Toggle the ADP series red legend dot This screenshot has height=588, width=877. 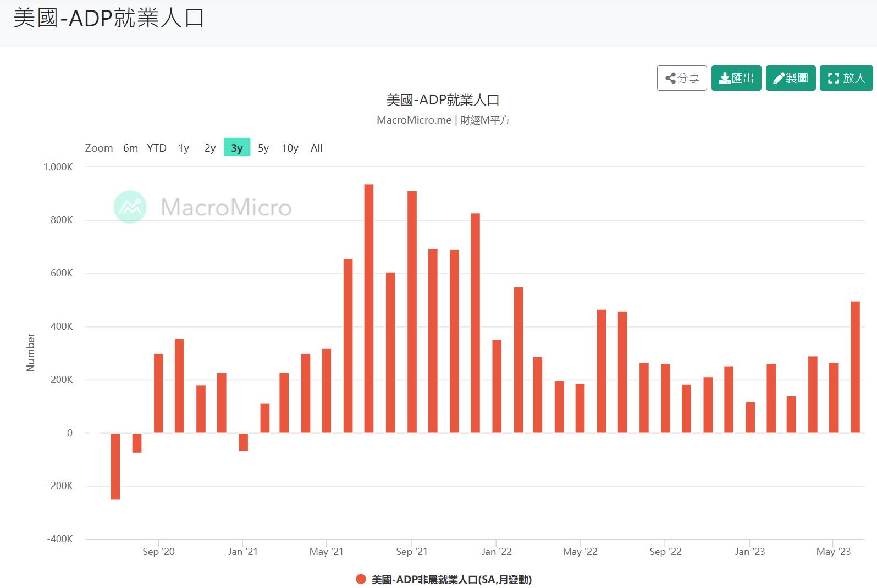click(361, 579)
